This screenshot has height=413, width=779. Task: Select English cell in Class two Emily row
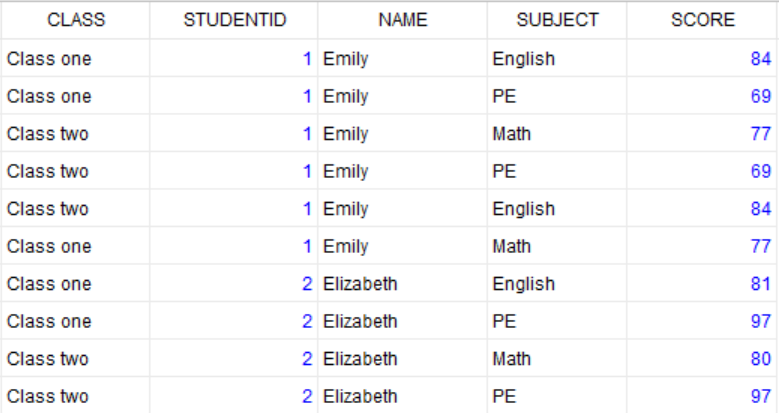point(557,209)
